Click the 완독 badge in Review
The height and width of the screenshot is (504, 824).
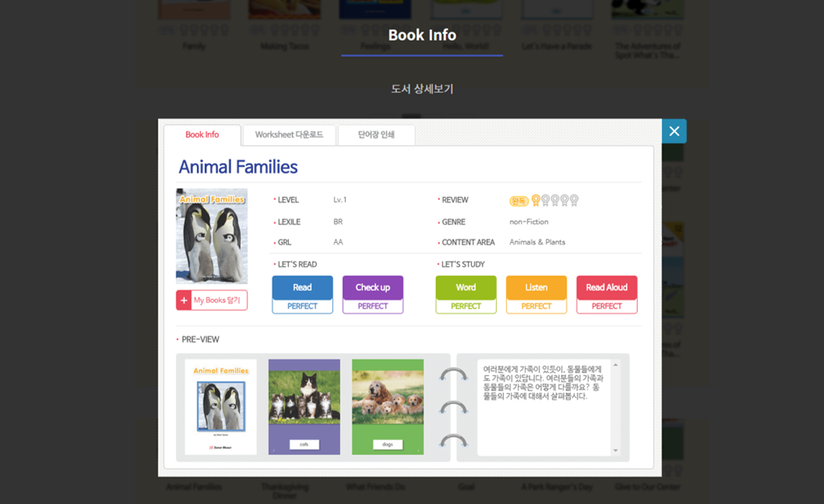point(519,201)
